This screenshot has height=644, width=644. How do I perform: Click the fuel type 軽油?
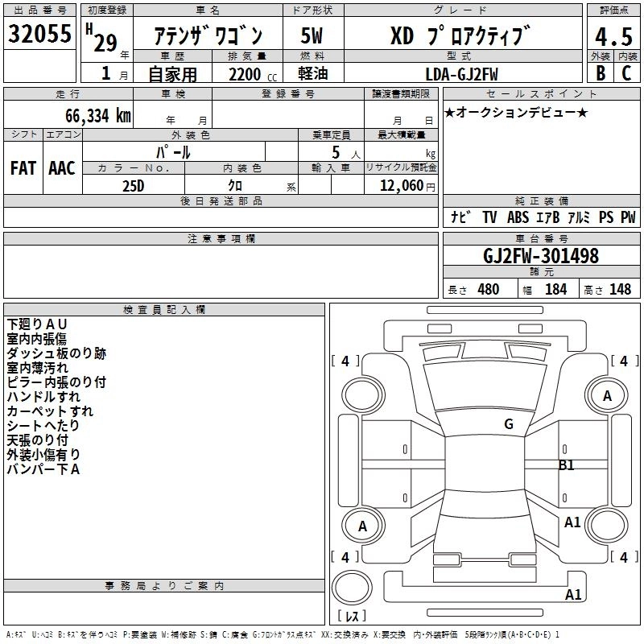click(x=313, y=73)
